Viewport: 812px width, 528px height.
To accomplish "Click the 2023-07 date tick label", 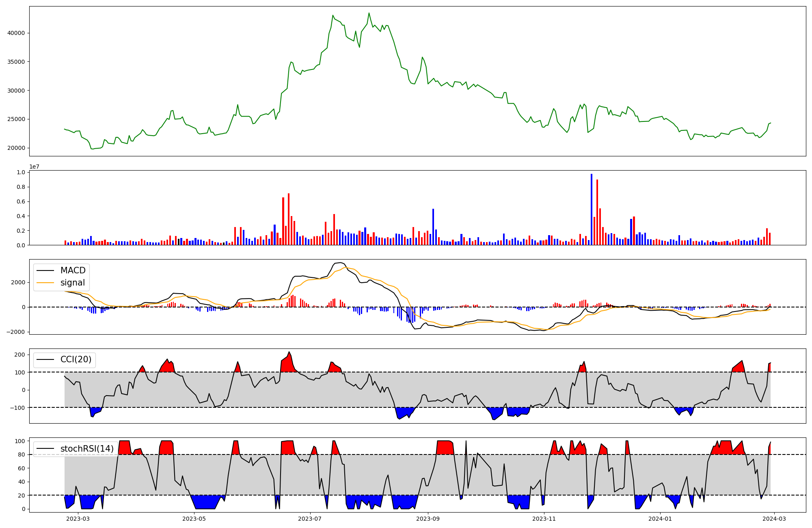I will click(x=310, y=519).
